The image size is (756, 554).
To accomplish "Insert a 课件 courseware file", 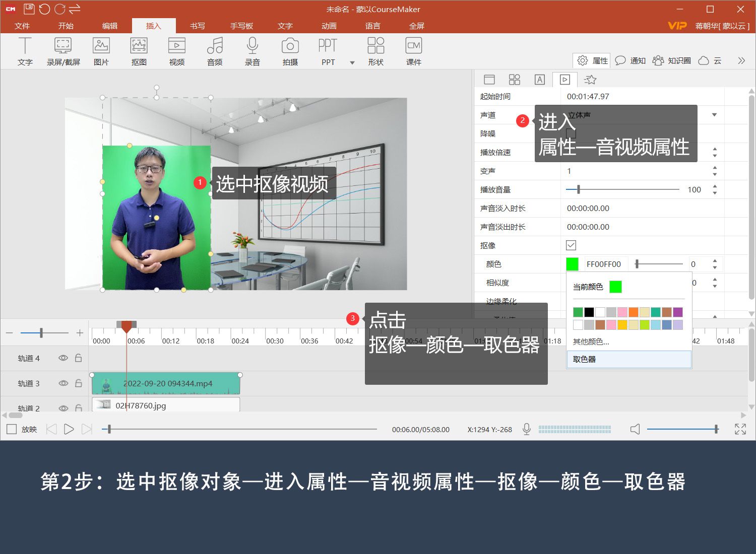I will click(x=414, y=51).
